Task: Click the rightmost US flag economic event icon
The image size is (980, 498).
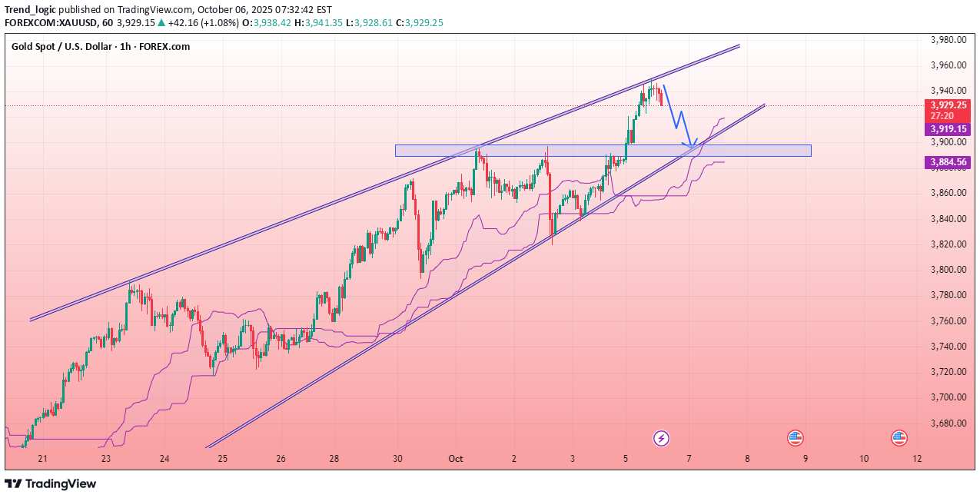Action: coord(899,438)
